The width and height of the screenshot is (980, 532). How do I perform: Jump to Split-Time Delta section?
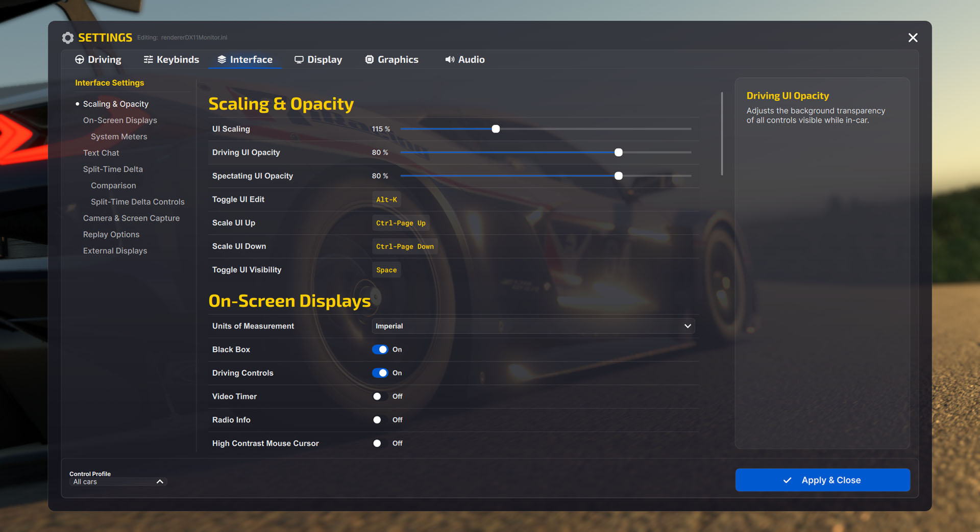[113, 169]
